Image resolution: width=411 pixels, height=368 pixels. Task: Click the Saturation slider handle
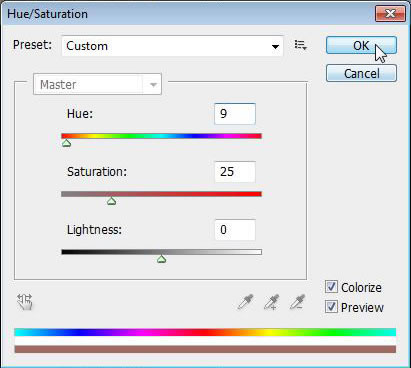click(111, 201)
